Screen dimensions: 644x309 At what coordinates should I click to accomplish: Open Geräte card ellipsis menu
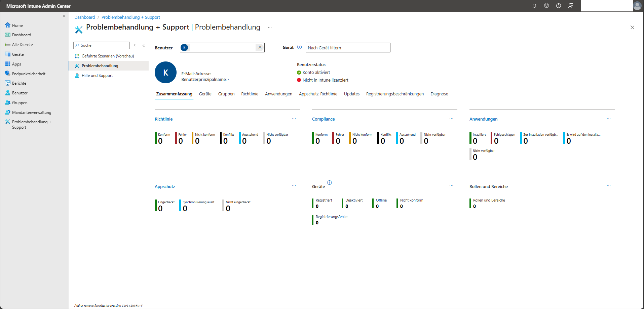coord(451,186)
